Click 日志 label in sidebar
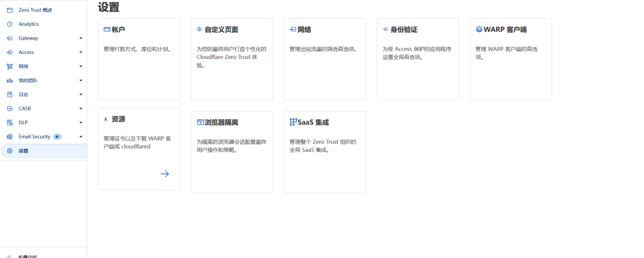Image resolution: width=644 pixels, height=258 pixels. tap(23, 94)
